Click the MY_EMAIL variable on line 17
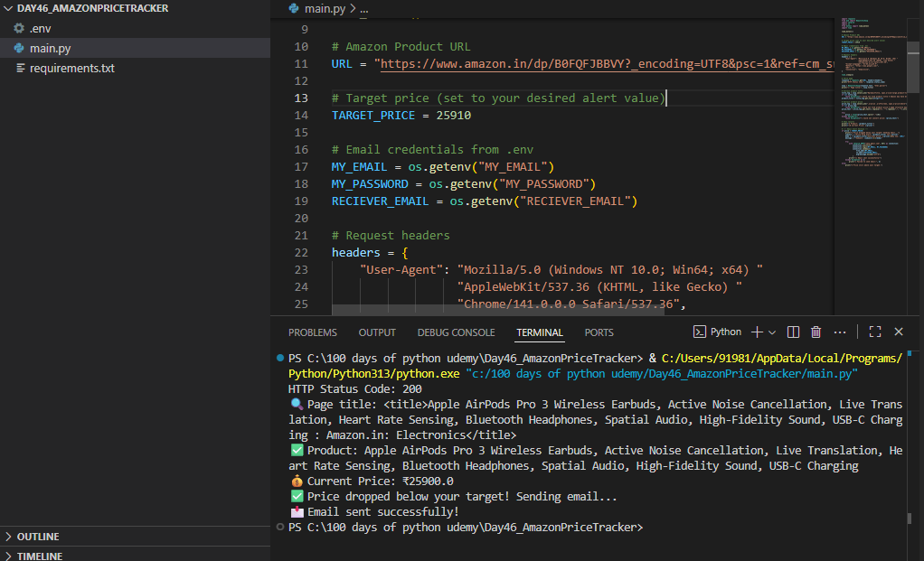The width and height of the screenshot is (924, 561). (x=359, y=167)
